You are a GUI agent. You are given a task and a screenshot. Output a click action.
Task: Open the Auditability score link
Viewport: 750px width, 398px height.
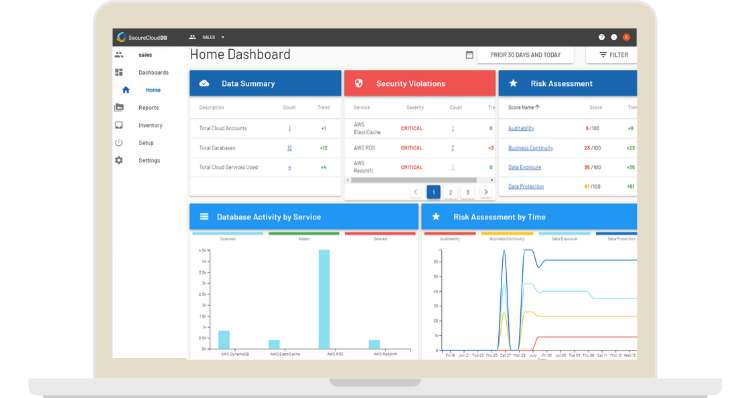coord(521,128)
